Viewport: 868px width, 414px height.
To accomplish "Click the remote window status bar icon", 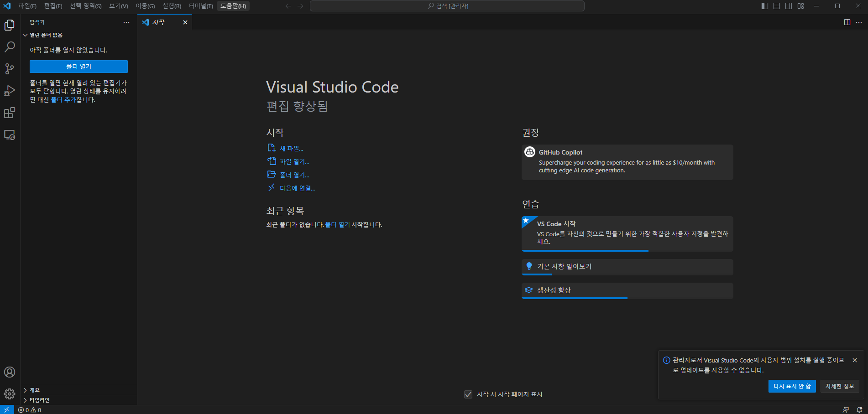I will point(7,409).
